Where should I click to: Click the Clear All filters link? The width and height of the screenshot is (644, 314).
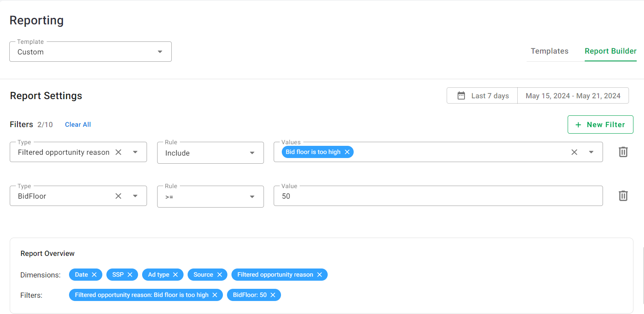coord(78,125)
